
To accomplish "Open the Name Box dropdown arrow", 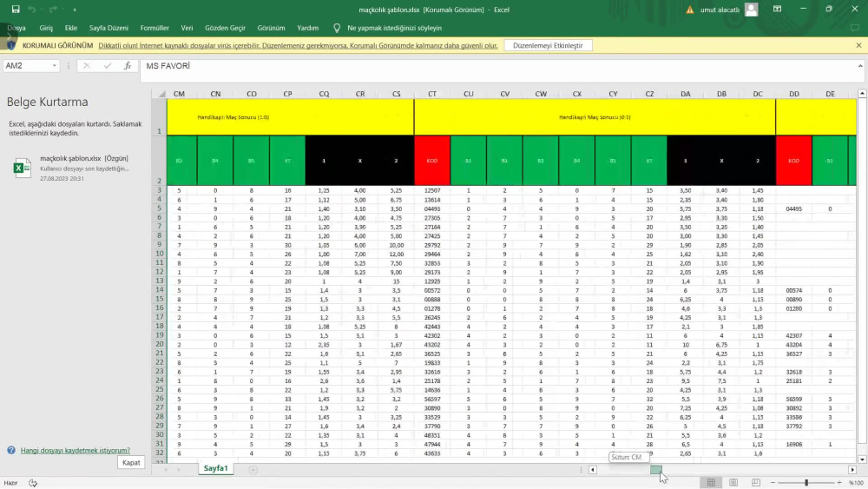I will pyautogui.click(x=54, y=66).
